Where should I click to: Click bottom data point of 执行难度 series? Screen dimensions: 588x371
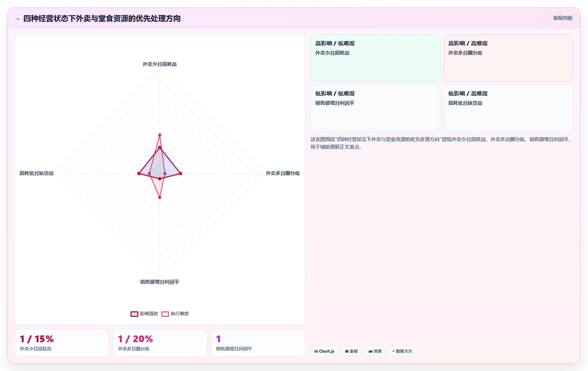[x=160, y=197]
